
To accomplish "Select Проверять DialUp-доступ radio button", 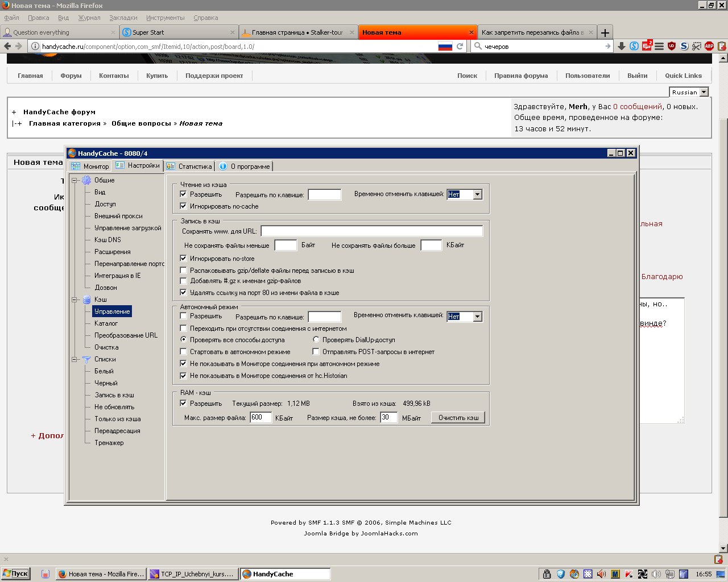I will pyautogui.click(x=316, y=339).
